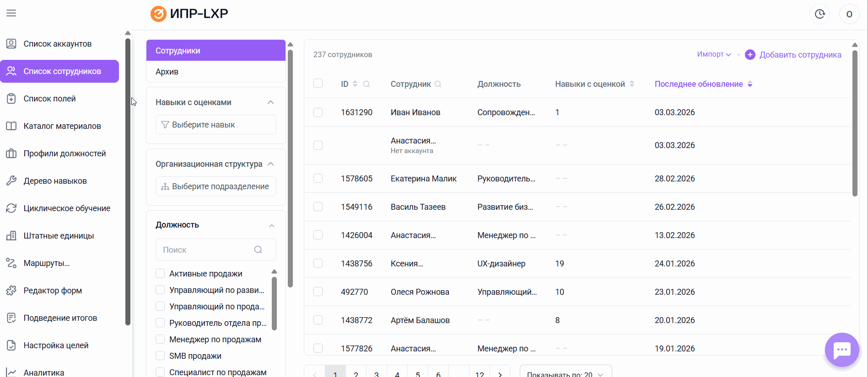Click the ИПР-LXP logo
The image size is (868, 377).
[x=189, y=14]
